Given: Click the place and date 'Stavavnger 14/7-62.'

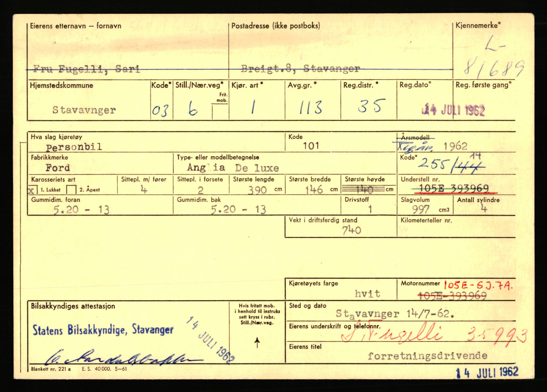Looking at the screenshot, I should [395, 314].
